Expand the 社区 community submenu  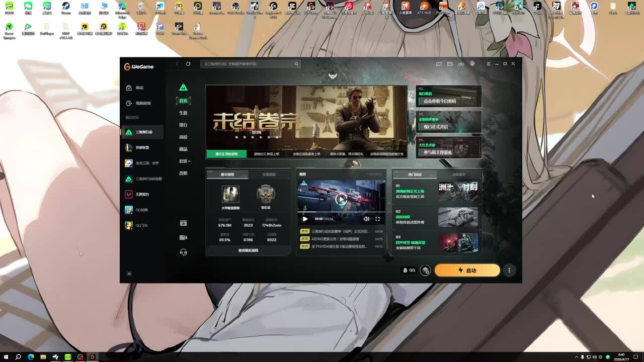[x=184, y=161]
